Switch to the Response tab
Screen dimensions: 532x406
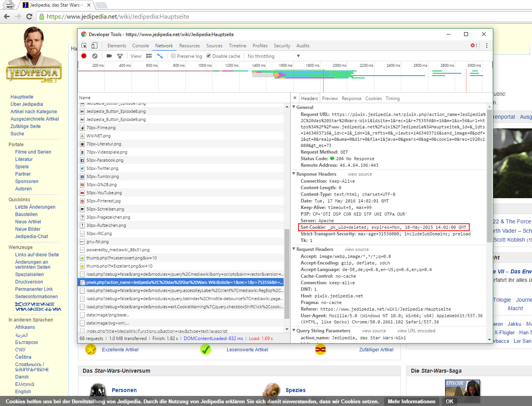(352, 98)
